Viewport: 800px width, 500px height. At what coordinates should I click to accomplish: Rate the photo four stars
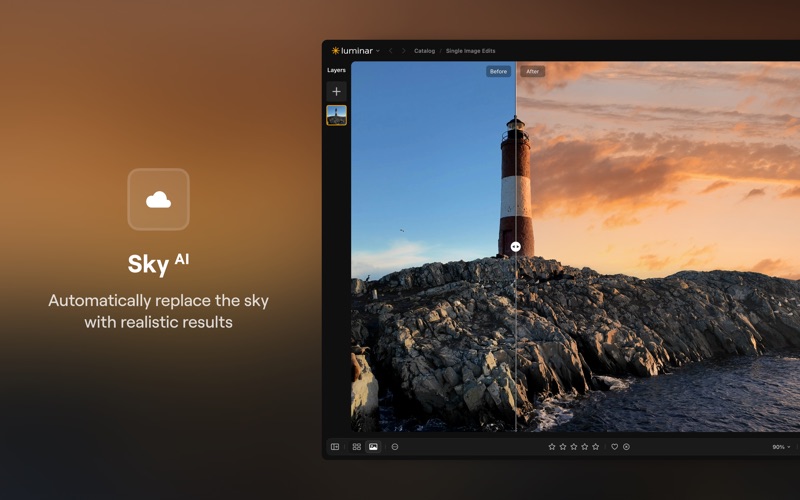tap(585, 447)
